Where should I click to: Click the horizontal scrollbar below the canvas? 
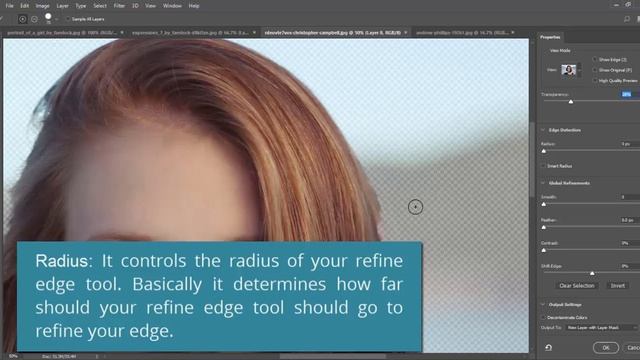[333, 356]
